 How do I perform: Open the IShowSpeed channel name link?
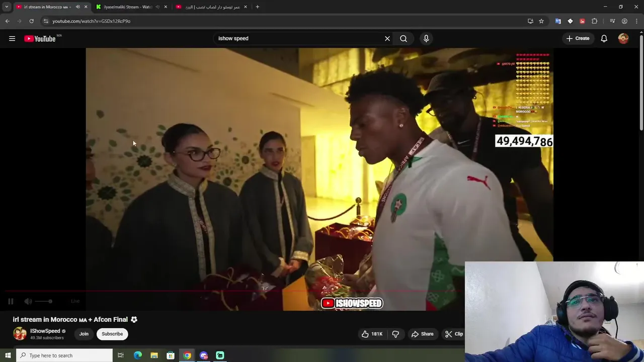coord(45,331)
